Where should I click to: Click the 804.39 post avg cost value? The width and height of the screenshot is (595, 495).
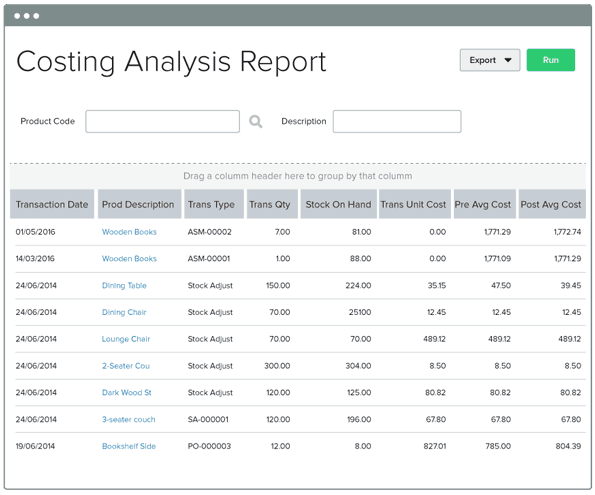click(568, 446)
